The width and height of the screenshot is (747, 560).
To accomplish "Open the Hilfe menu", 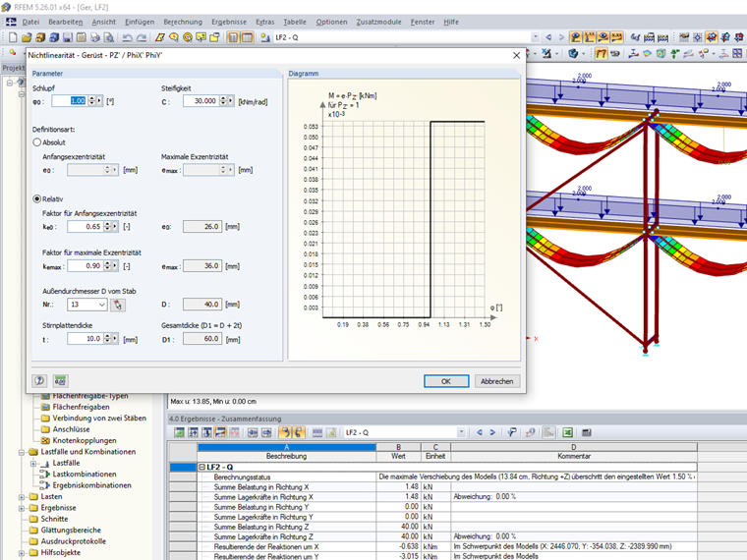I will coord(451,22).
